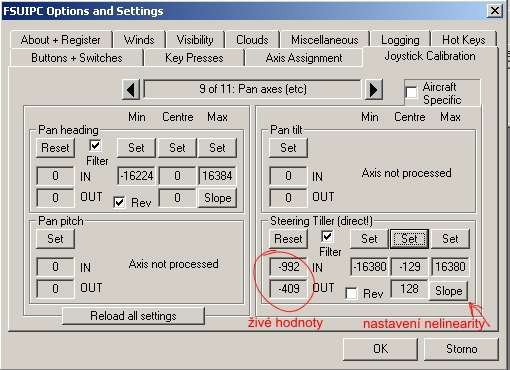Click Steering Tiller min value -16380
This screenshot has width=510, height=370.
coord(369,267)
